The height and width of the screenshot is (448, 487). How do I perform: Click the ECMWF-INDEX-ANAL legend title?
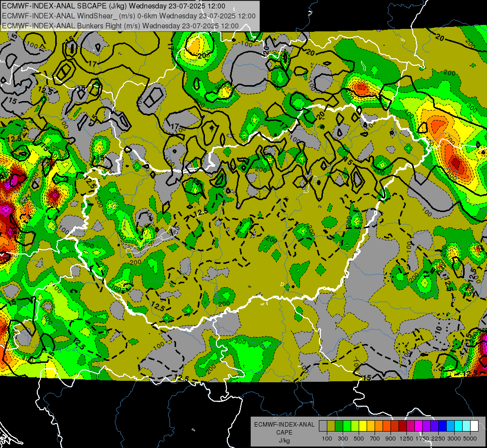click(x=284, y=425)
